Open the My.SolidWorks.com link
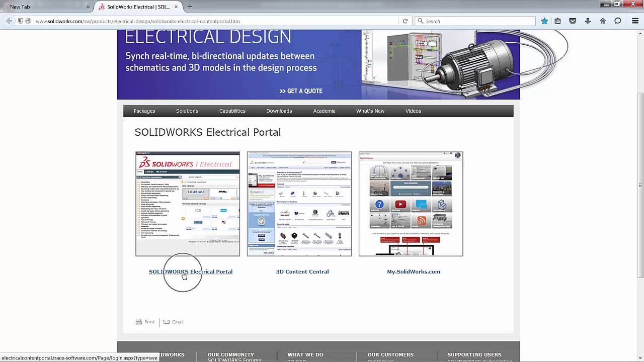This screenshot has width=644, height=362. click(x=414, y=271)
